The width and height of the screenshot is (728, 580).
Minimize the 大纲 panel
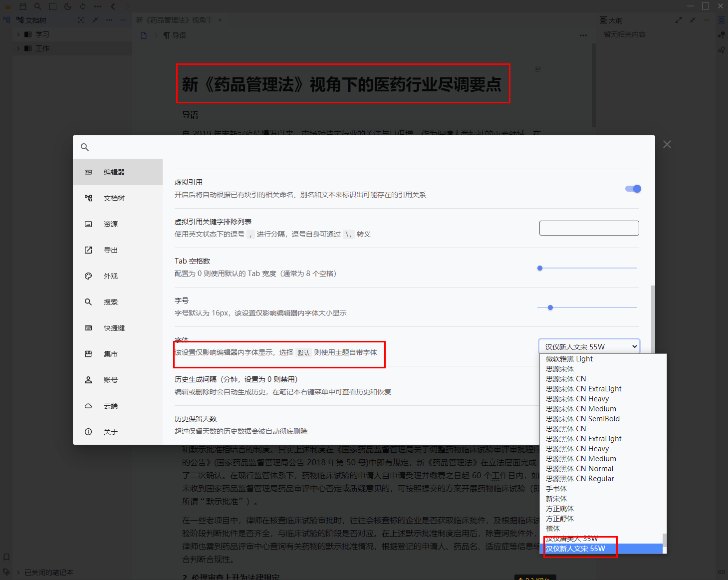coord(707,20)
